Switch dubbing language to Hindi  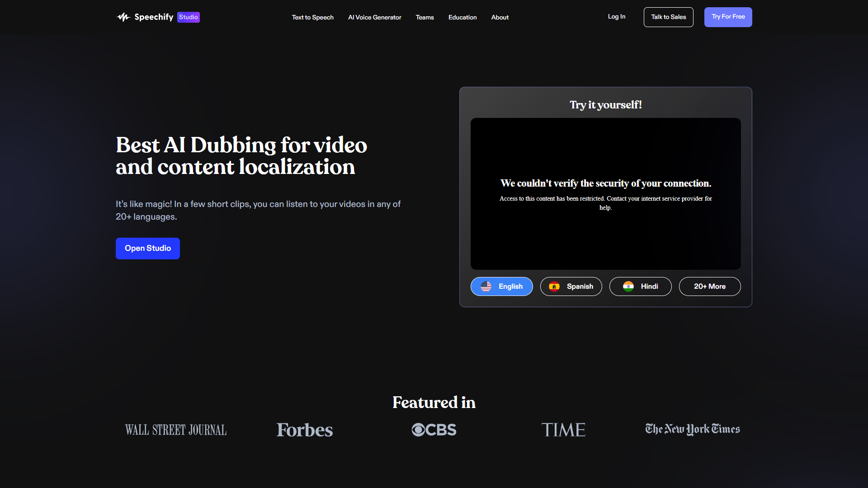click(640, 286)
